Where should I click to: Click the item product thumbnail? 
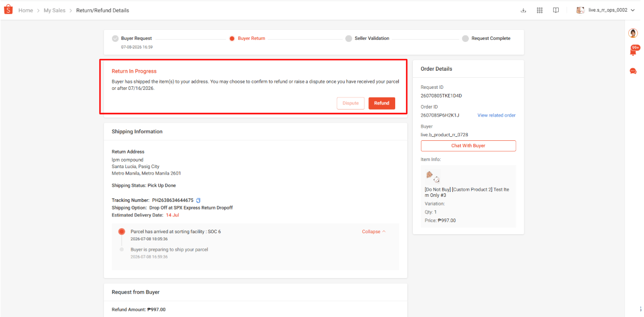[x=433, y=177]
